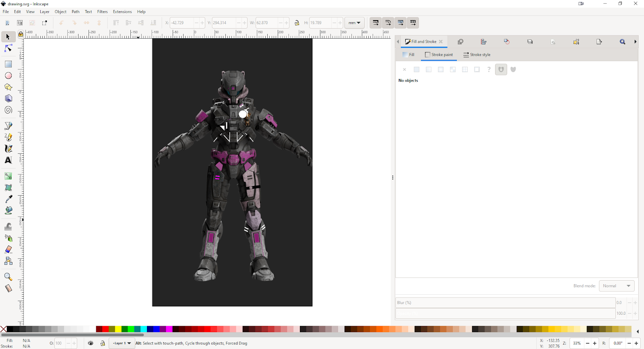Select the Spiral tool
This screenshot has height=349, width=644.
click(8, 110)
